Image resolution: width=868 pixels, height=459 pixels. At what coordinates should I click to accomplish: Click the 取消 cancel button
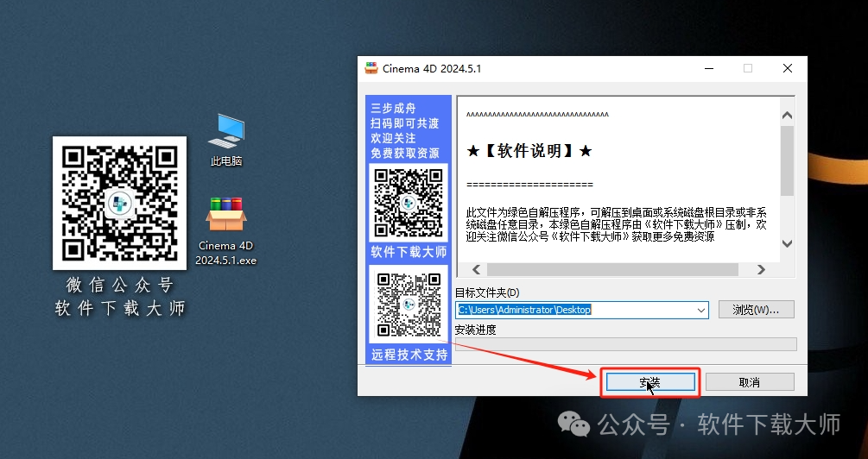(749, 382)
